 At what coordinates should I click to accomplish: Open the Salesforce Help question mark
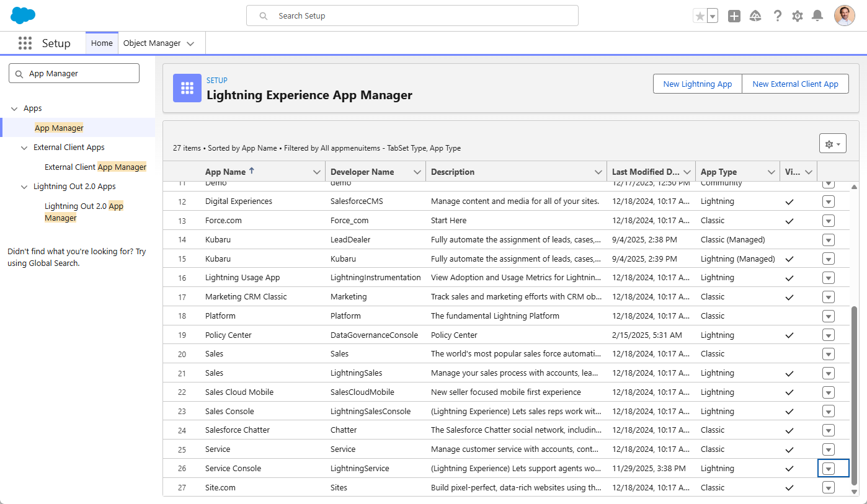[777, 16]
